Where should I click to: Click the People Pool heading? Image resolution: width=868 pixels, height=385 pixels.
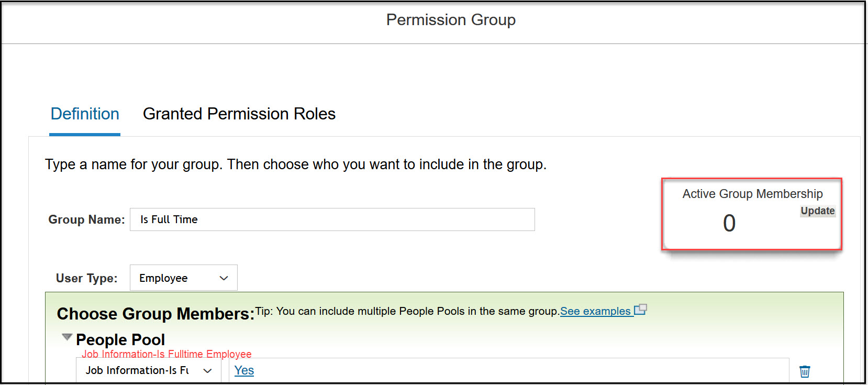click(120, 339)
